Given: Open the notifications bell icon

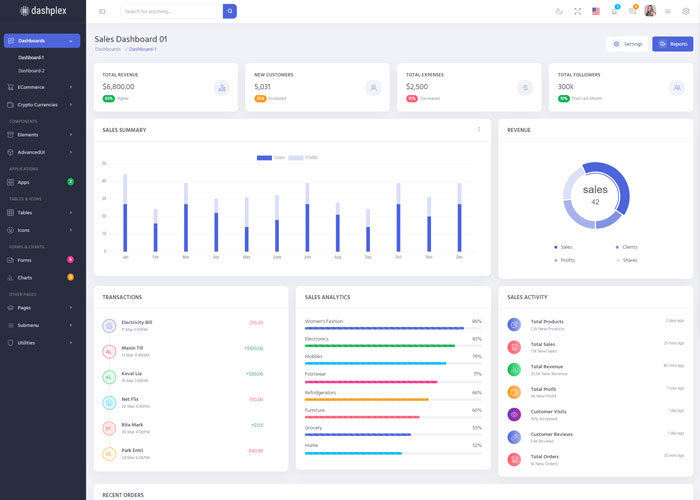Looking at the screenshot, I should pyautogui.click(x=614, y=11).
